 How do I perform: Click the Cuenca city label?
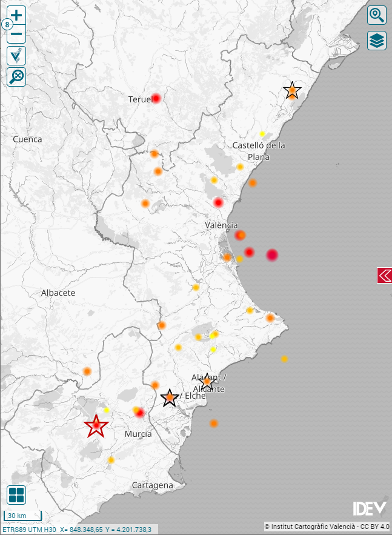(x=27, y=139)
